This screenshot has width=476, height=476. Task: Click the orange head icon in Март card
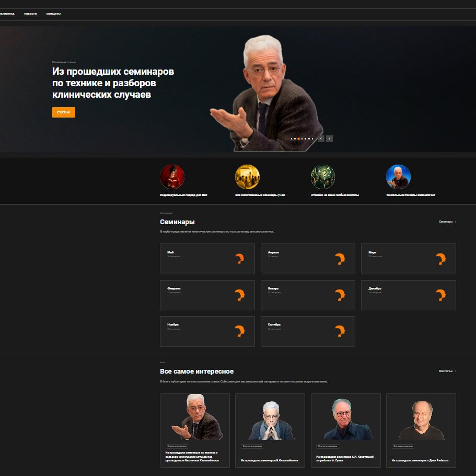pos(440,259)
